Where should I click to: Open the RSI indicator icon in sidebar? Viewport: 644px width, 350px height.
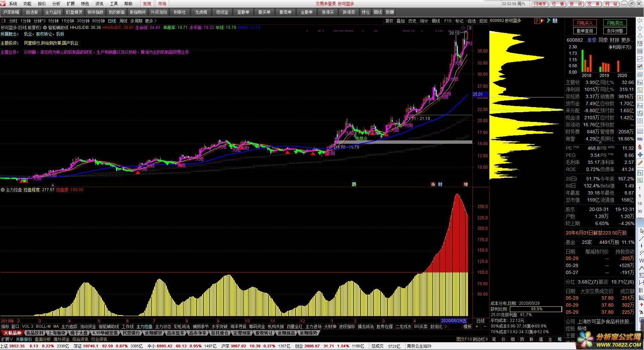640,139
